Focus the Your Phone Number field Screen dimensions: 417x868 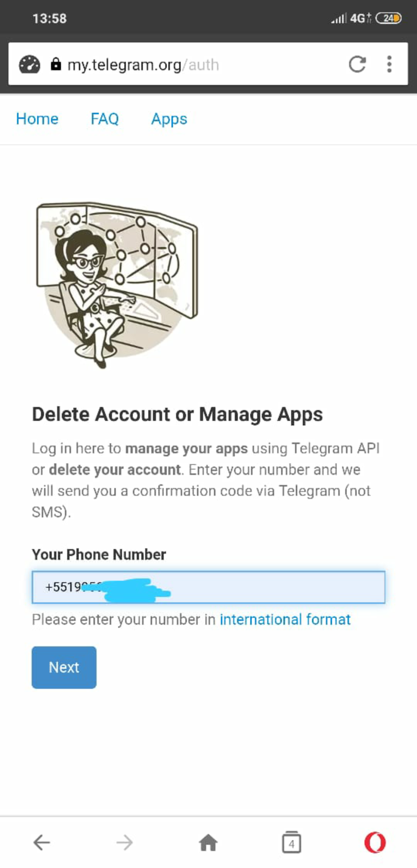(x=208, y=587)
